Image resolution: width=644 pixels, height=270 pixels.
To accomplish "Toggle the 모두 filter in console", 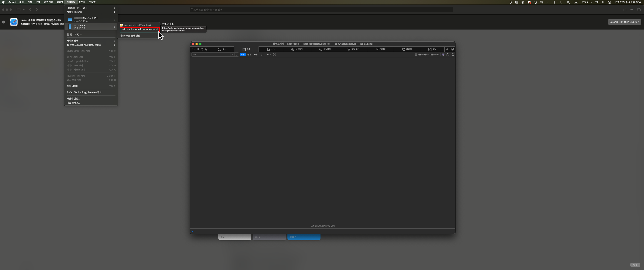I will click(242, 54).
